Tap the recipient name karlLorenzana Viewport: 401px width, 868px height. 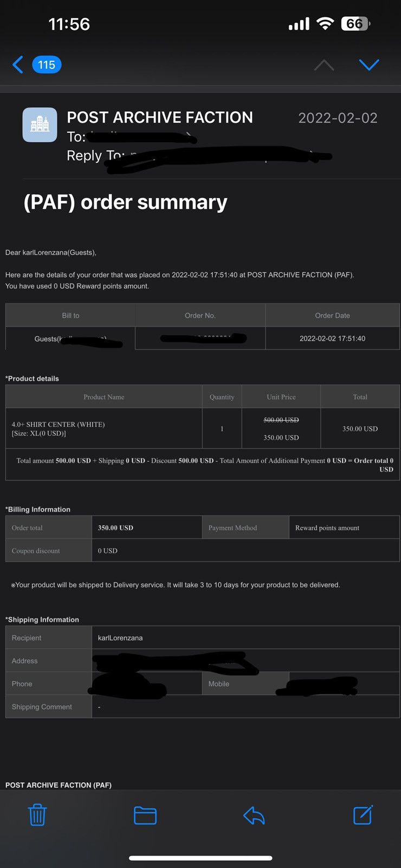pos(120,638)
